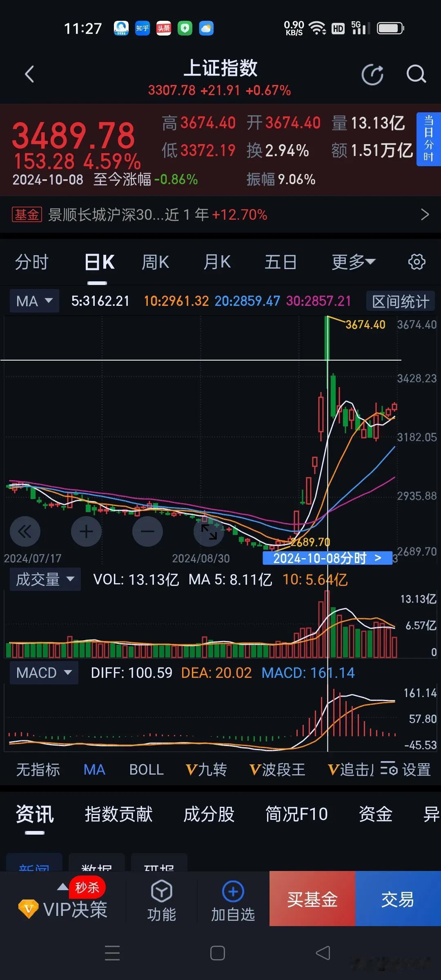Tap the 头条 notification icon in status bar
The image size is (441, 980).
tap(164, 28)
